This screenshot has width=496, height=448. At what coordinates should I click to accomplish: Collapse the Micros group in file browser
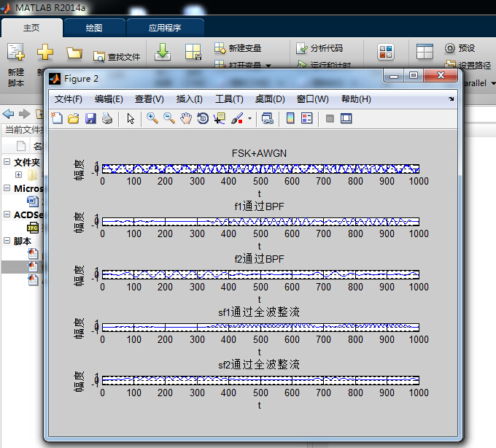(7, 188)
